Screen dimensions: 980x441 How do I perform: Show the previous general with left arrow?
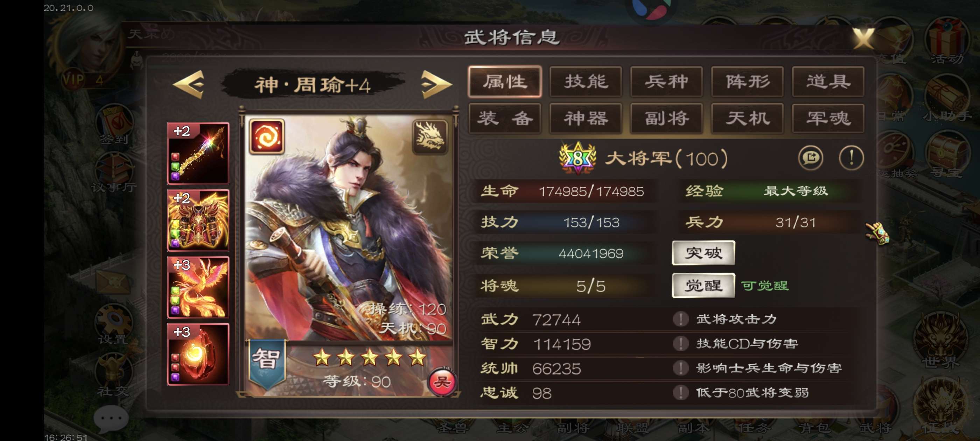click(x=189, y=84)
